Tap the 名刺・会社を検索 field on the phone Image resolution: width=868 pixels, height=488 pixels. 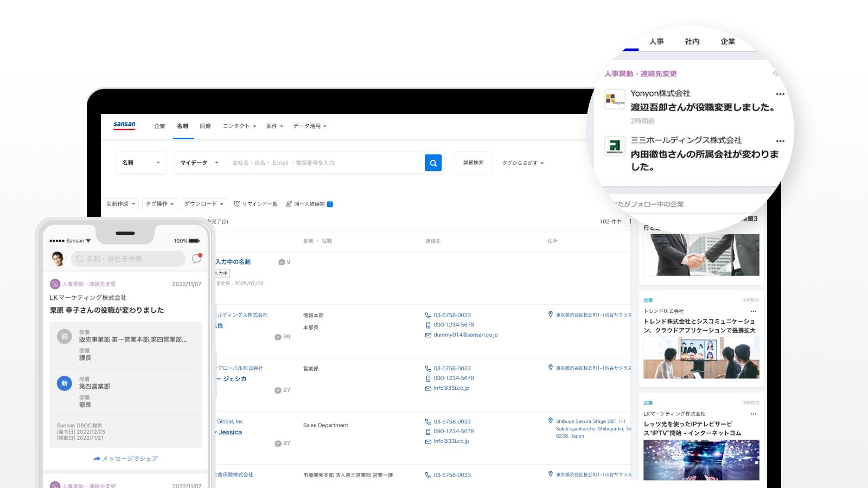129,259
